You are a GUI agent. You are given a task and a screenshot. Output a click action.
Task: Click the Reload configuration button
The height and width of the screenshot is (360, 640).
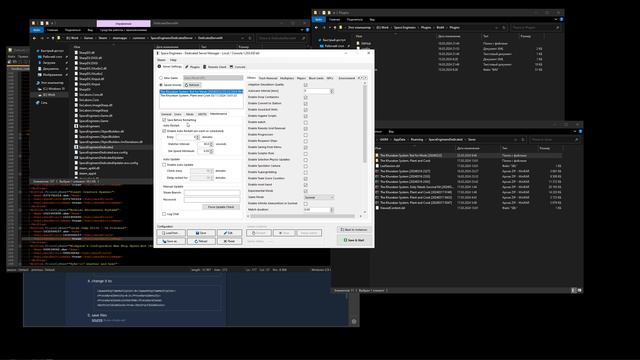pyautogui.click(x=201, y=241)
